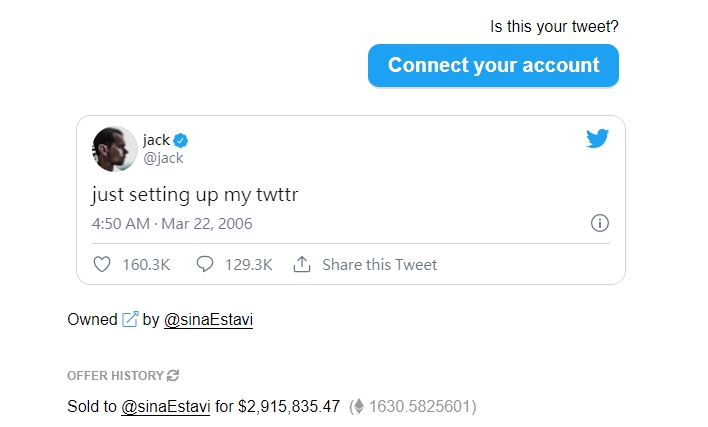The height and width of the screenshot is (427, 708).
Task: Click the Twitter bird logo in tweet card
Action: [597, 139]
